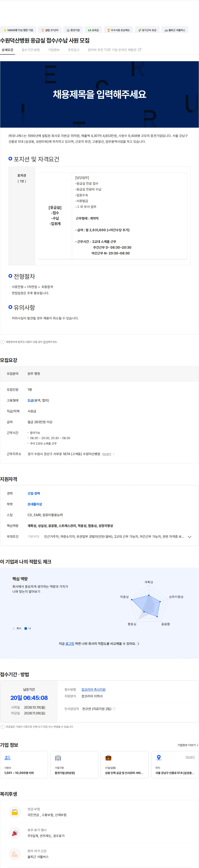Screen dimensions: 199x868
Task: Click the 신입·경력 experience value
Action: [34, 493]
